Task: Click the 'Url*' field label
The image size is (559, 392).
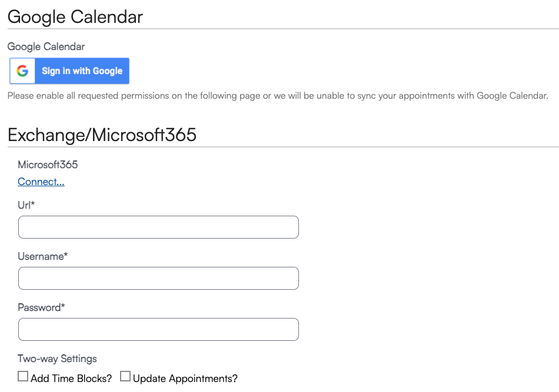Action: click(x=26, y=205)
